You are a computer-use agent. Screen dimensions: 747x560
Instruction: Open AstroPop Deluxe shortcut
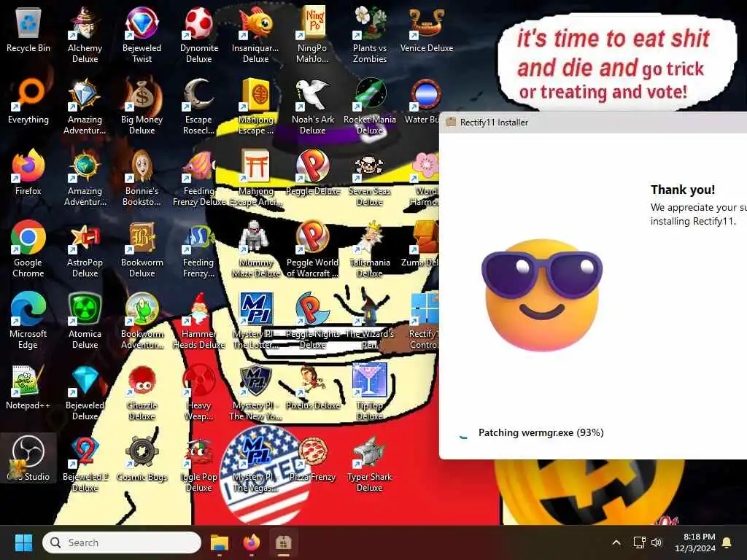[x=85, y=249]
